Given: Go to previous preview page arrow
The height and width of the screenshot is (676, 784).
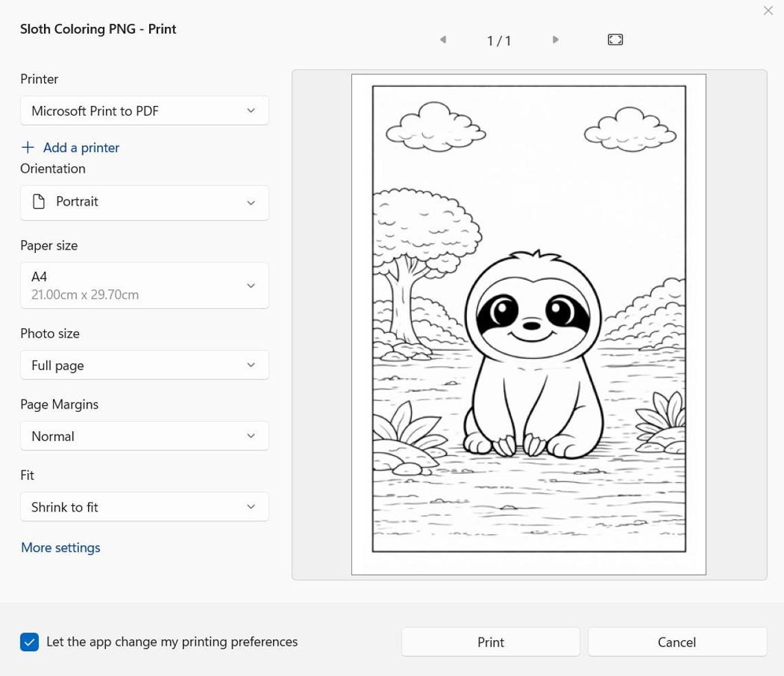Looking at the screenshot, I should pos(443,39).
